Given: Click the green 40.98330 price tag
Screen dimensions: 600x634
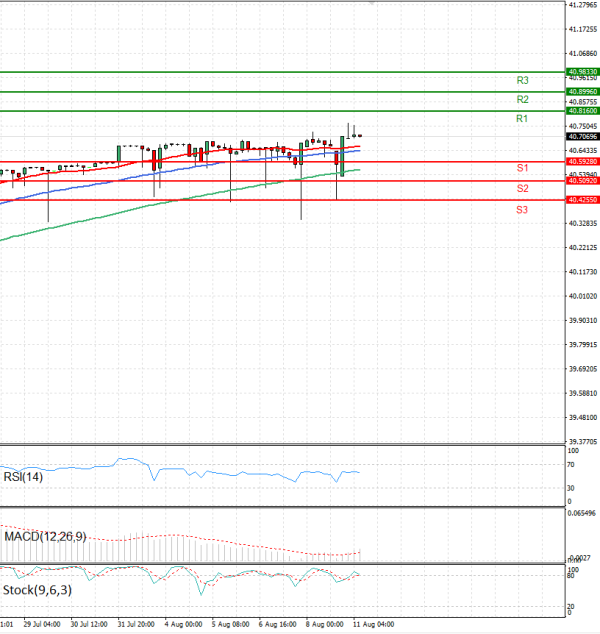Looking at the screenshot, I should point(582,72).
